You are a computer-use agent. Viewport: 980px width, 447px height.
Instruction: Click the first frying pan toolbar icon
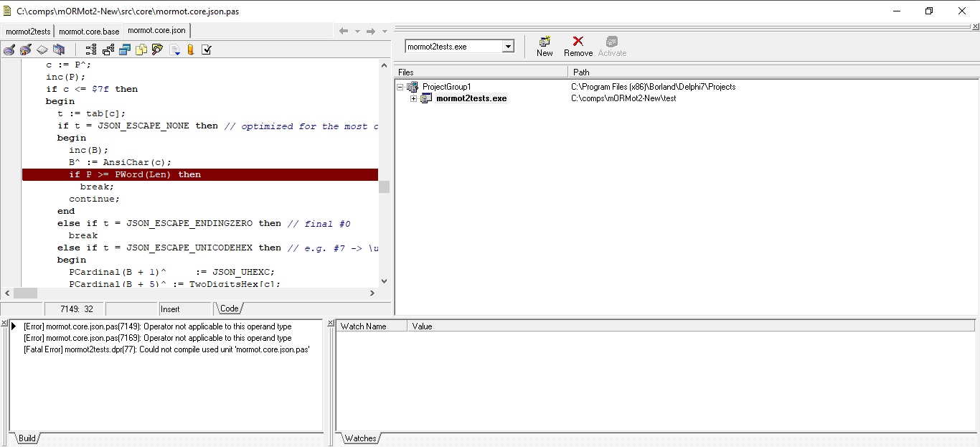pyautogui.click(x=9, y=50)
